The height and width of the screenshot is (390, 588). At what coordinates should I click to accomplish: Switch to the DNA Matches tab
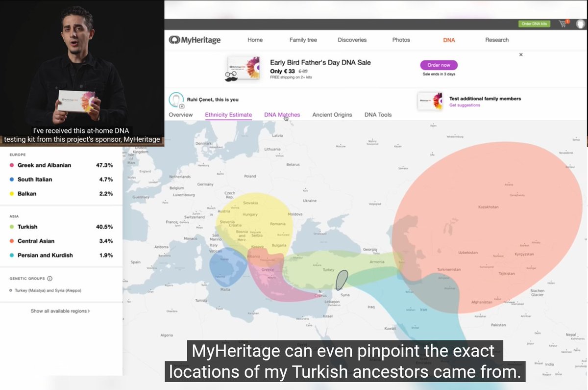(x=282, y=115)
